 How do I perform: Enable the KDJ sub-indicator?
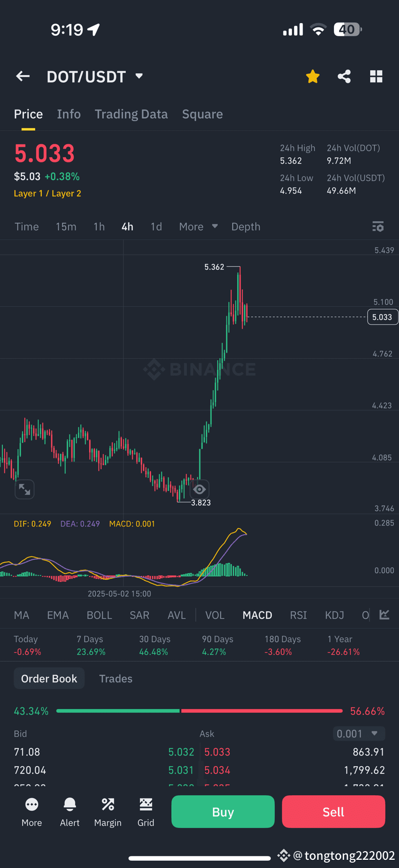(x=334, y=615)
